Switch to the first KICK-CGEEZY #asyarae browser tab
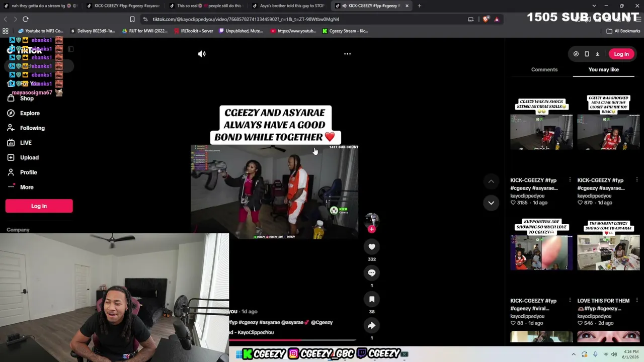This screenshot has height=362, width=644. coord(124,6)
